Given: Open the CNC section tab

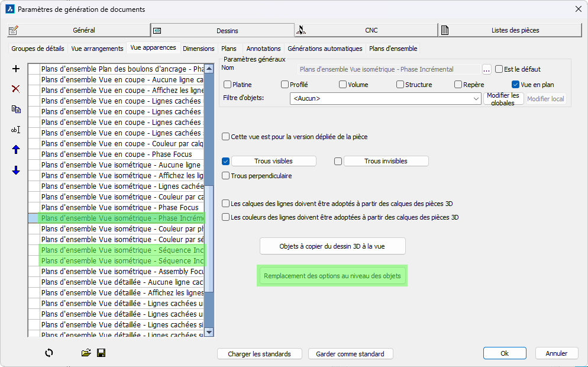Looking at the screenshot, I should (x=366, y=30).
